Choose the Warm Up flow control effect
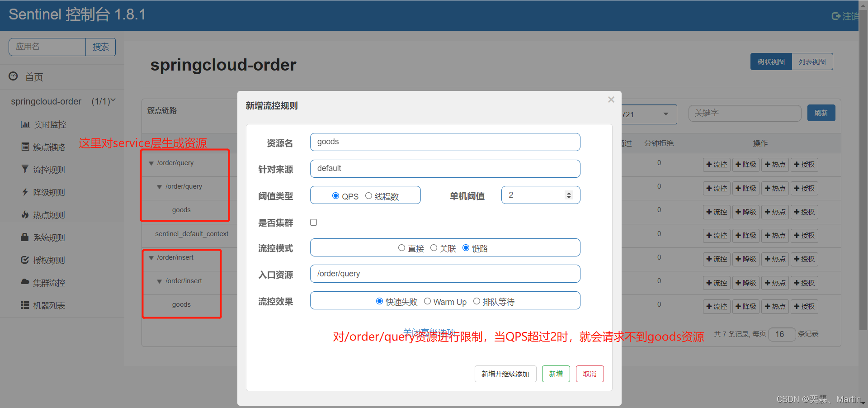Viewport: 868px width, 408px height. pyautogui.click(x=427, y=301)
